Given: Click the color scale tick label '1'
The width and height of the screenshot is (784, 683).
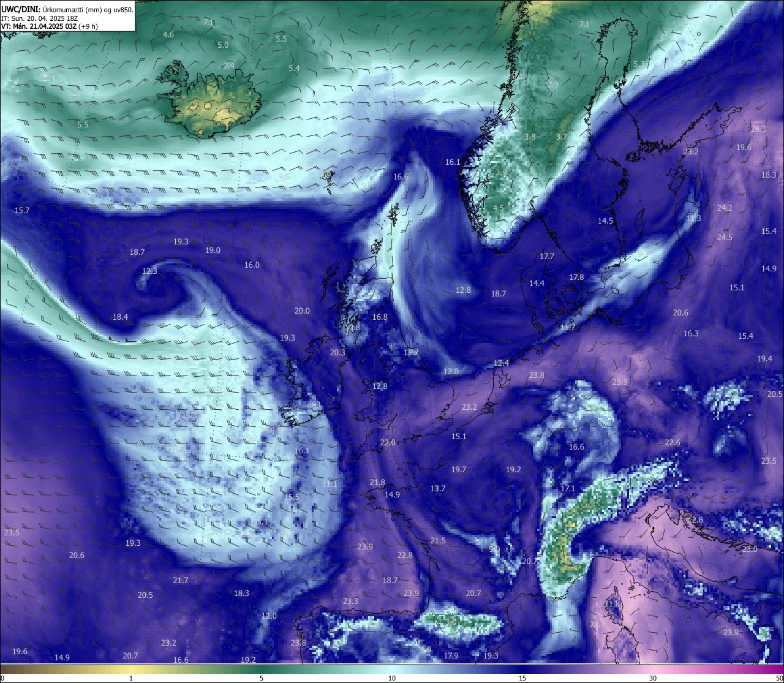Looking at the screenshot, I should click(x=131, y=678).
